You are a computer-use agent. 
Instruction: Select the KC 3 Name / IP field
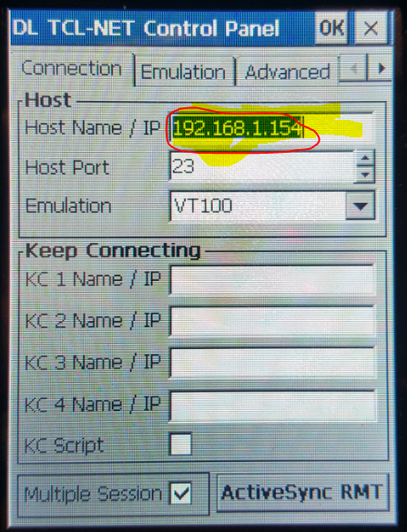[273, 363]
